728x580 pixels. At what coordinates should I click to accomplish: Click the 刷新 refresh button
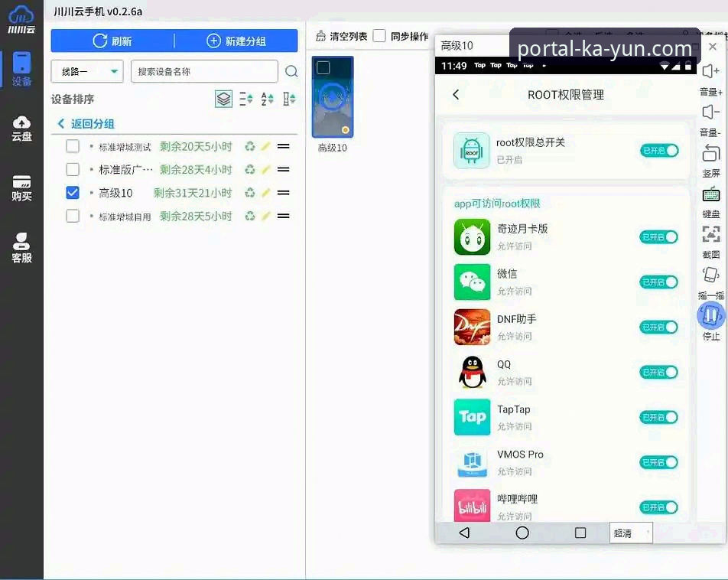112,41
